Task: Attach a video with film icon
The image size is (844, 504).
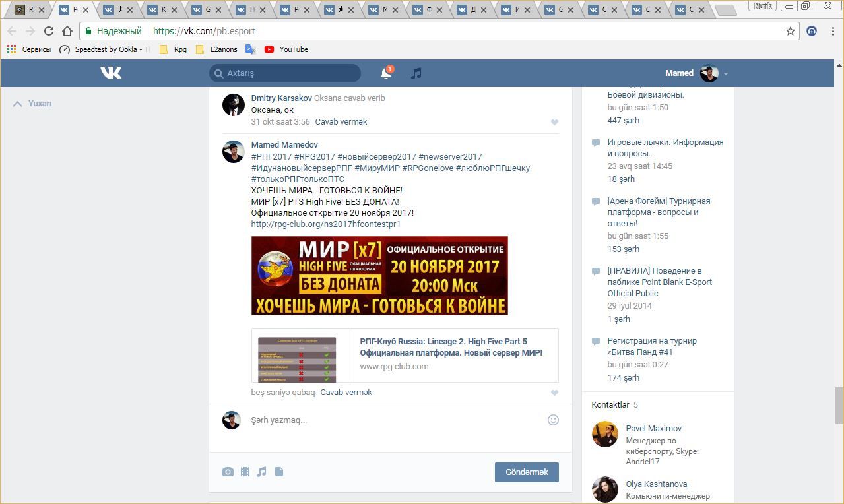Action: pos(245,472)
